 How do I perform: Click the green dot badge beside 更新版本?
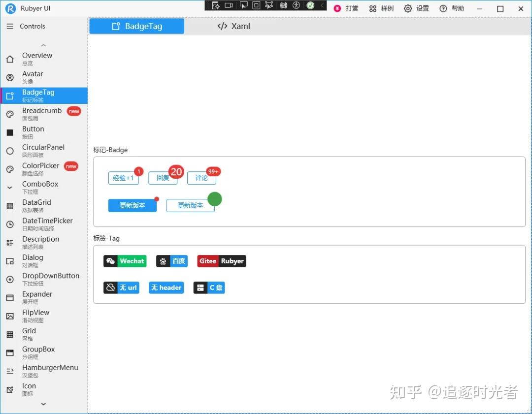(x=215, y=199)
